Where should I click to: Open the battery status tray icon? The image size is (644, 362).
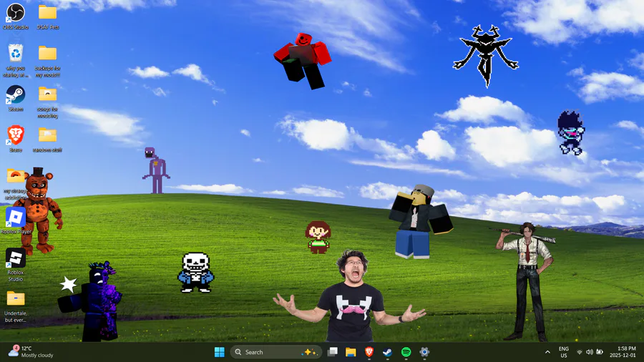[x=600, y=352]
